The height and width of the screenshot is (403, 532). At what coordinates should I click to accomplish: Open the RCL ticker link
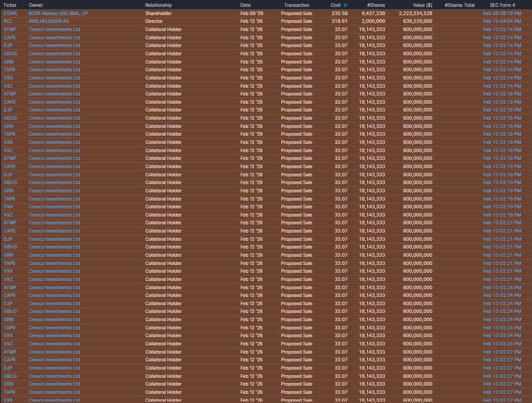(x=8, y=21)
